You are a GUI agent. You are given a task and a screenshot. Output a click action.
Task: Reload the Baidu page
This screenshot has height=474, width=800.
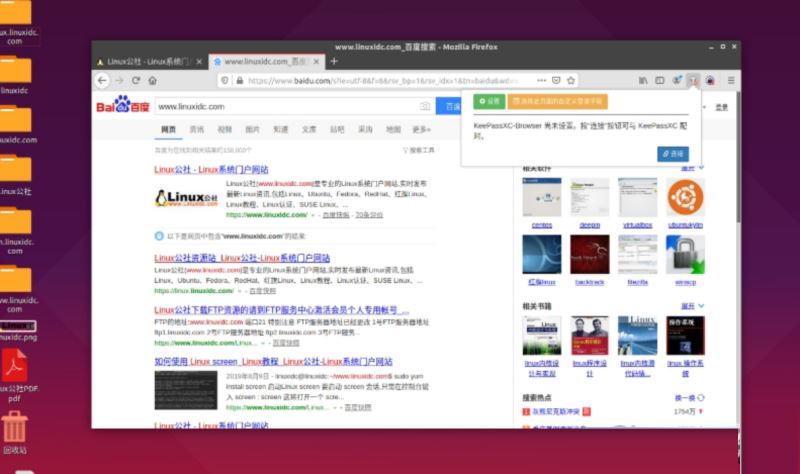(136, 81)
